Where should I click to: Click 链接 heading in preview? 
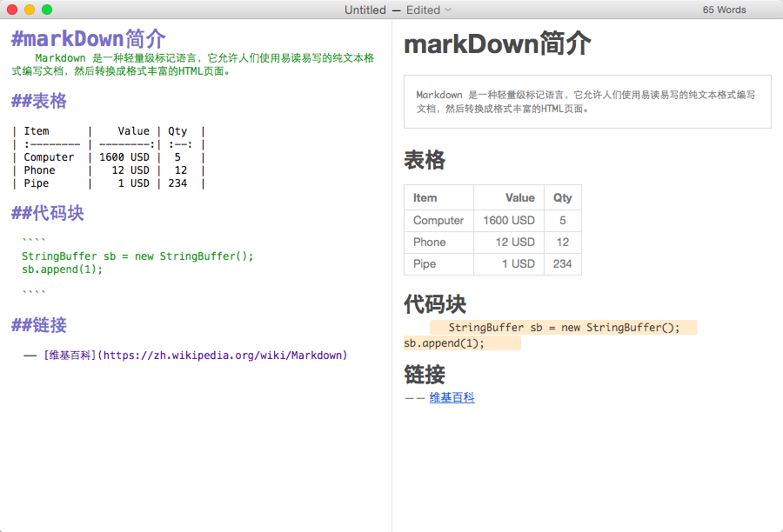(x=425, y=375)
